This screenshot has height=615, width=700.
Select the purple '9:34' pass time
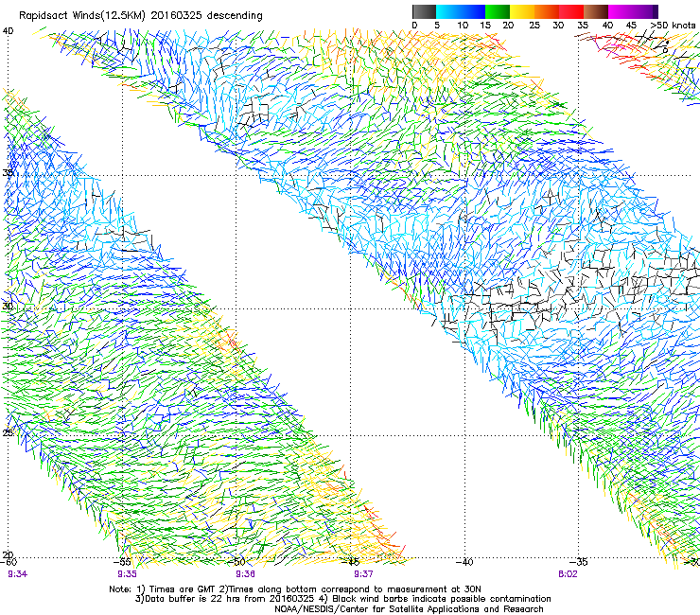coord(17,574)
